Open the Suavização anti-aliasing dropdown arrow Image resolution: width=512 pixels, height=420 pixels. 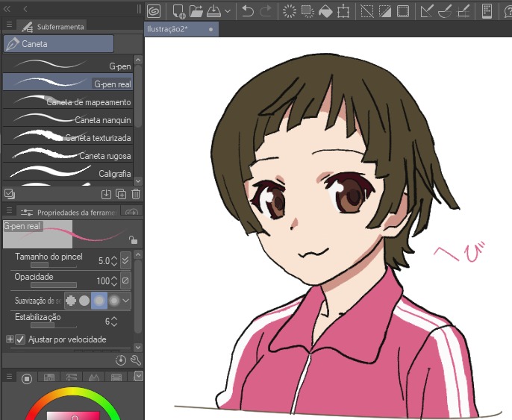click(125, 301)
